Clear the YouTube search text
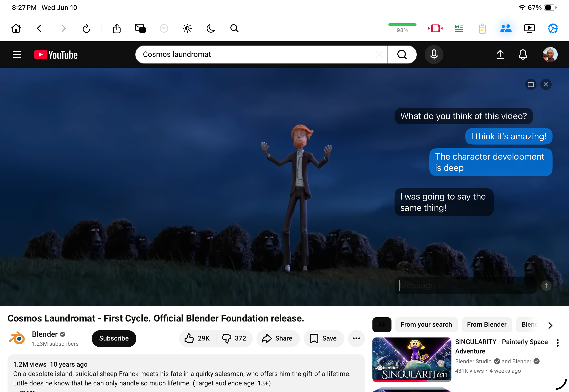The image size is (569, 392). (x=379, y=55)
